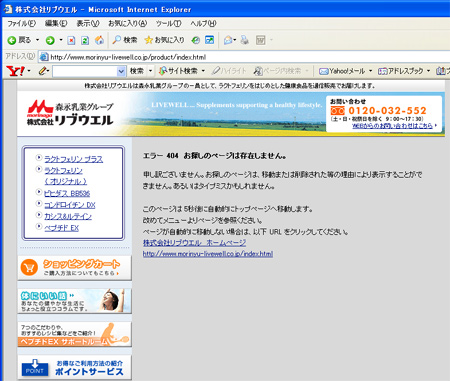
Task: Go to the Home page icon
Action: pyautogui.click(x=99, y=41)
